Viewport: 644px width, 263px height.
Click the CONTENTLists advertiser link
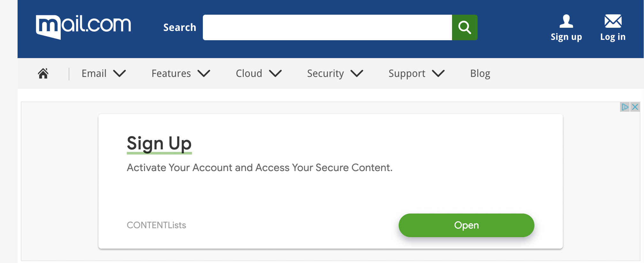point(156,225)
